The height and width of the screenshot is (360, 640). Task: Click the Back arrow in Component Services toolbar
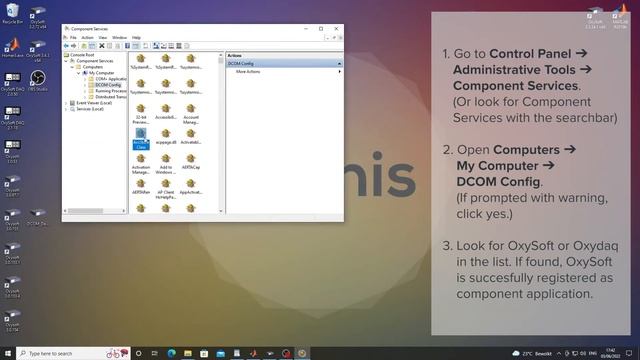(66, 46)
